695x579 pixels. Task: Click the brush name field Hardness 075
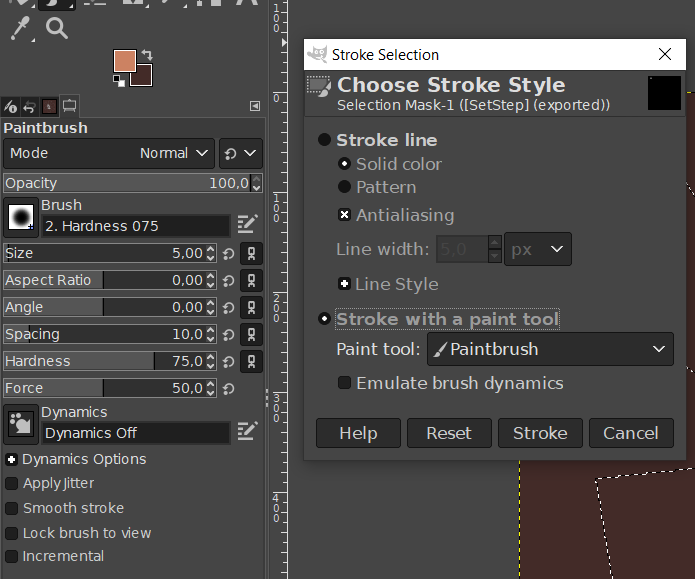pos(136,226)
